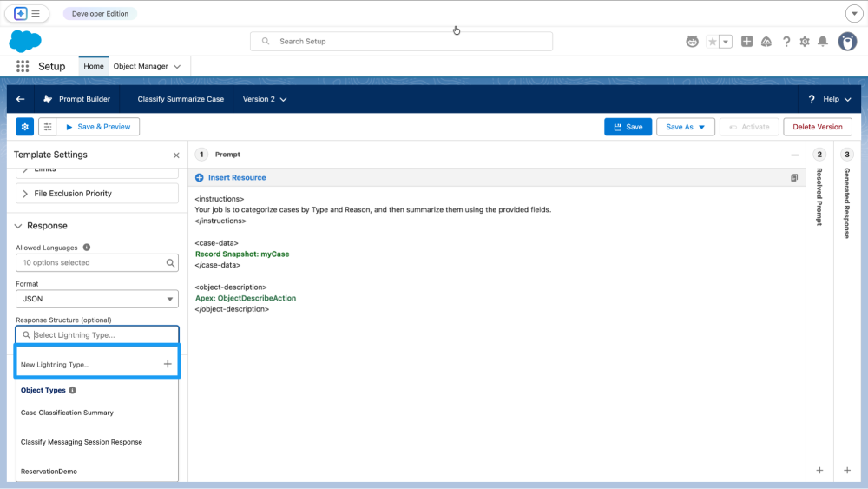This screenshot has width=868, height=489.
Task: Switch to the Home tab
Action: point(94,67)
